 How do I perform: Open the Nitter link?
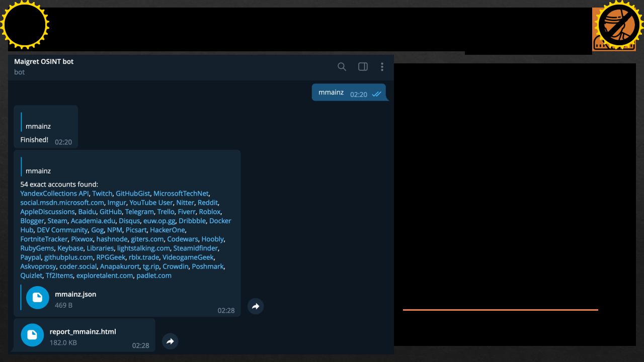[185, 203]
